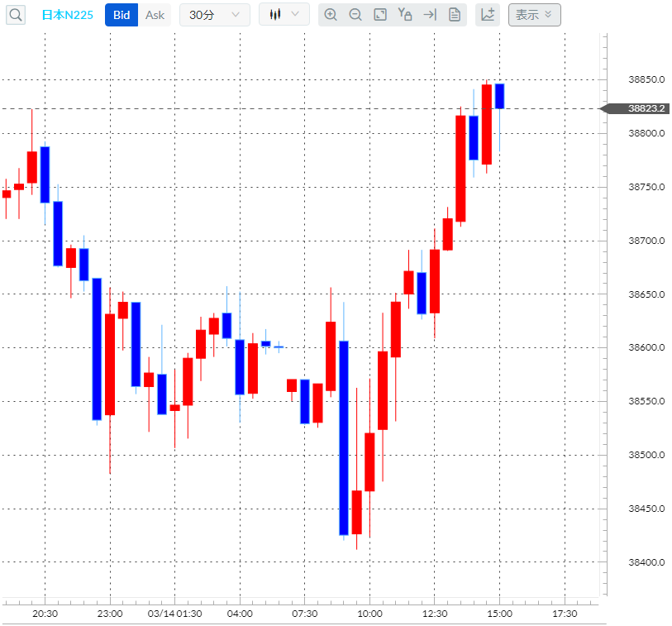672x626 pixels.
Task: Click the reset chart view icon
Action: coord(380,15)
